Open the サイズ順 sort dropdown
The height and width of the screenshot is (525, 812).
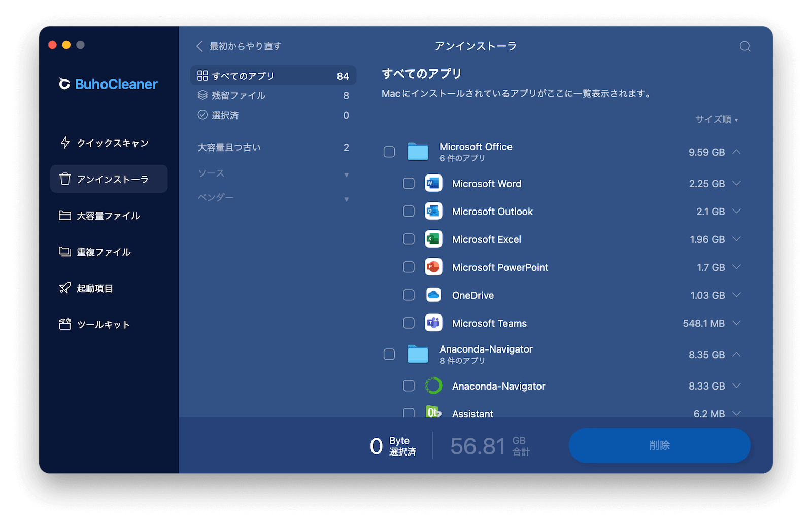(717, 119)
